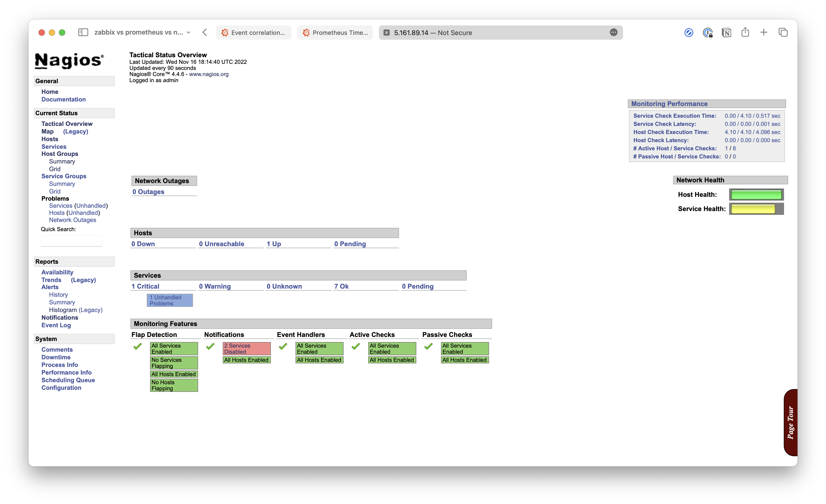This screenshot has height=504, width=826.
Task: Click the Service Health bar
Action: point(756,209)
